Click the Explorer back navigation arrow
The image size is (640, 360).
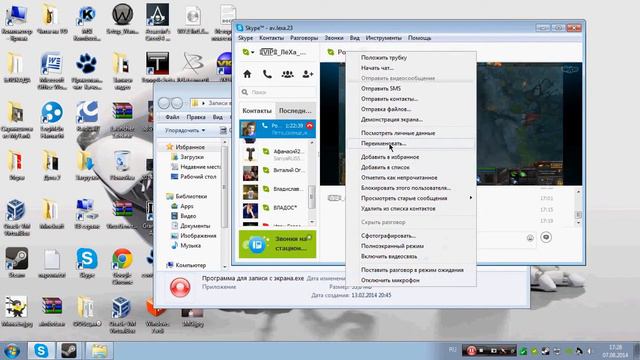164,103
